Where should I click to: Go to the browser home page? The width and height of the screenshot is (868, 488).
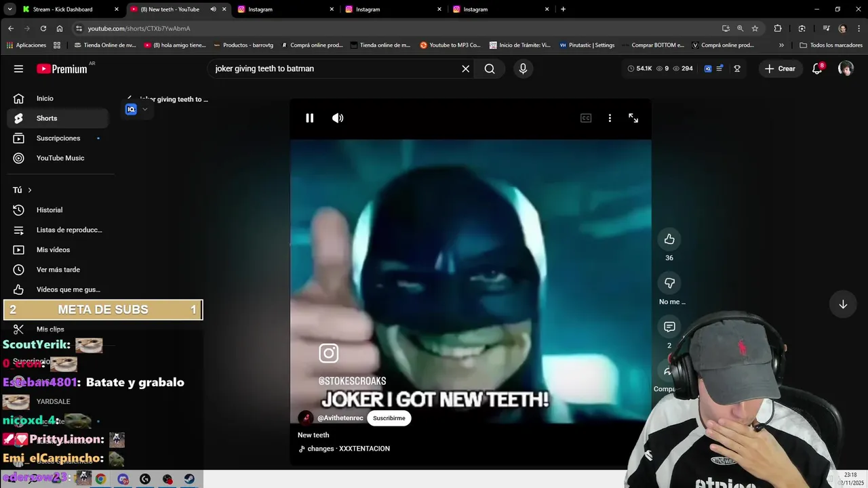pyautogui.click(x=60, y=28)
